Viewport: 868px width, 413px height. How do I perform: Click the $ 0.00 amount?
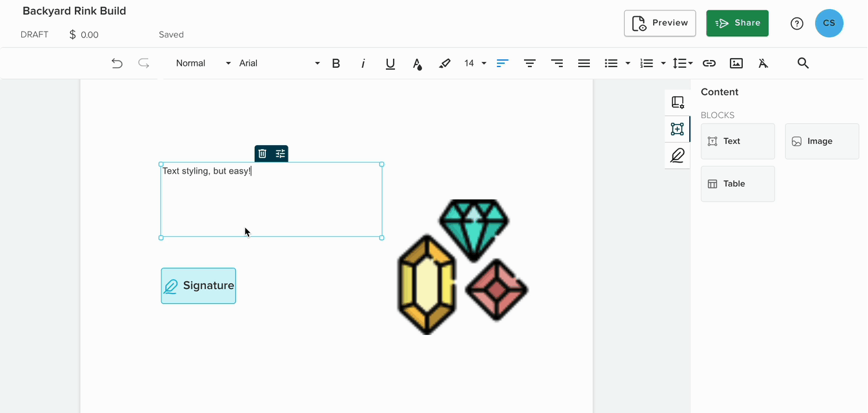84,35
